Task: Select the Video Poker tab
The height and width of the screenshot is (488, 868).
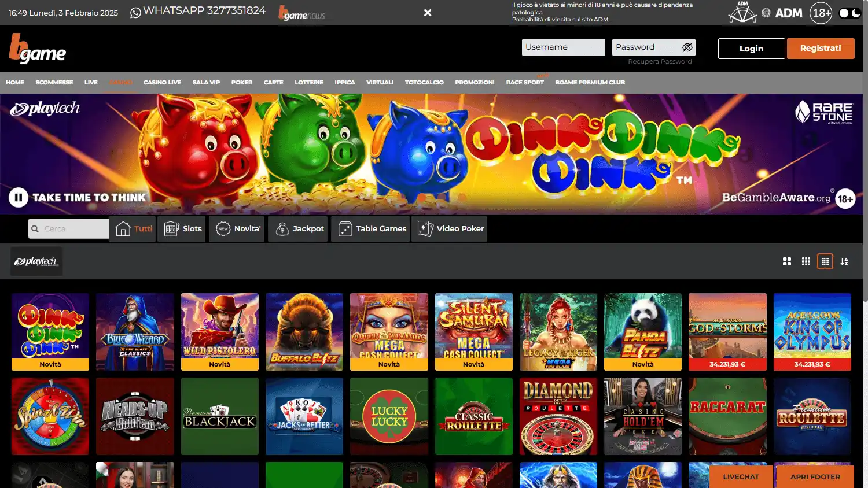Action: pyautogui.click(x=449, y=229)
